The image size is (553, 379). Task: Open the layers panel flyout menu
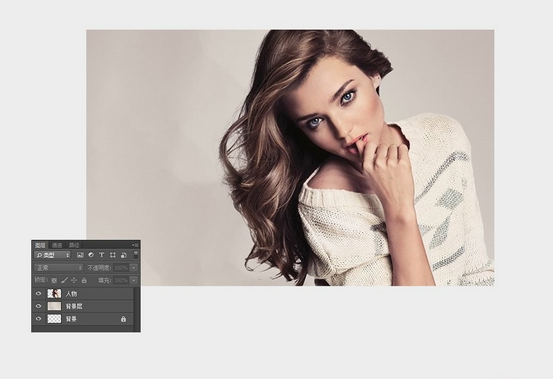[x=135, y=245]
